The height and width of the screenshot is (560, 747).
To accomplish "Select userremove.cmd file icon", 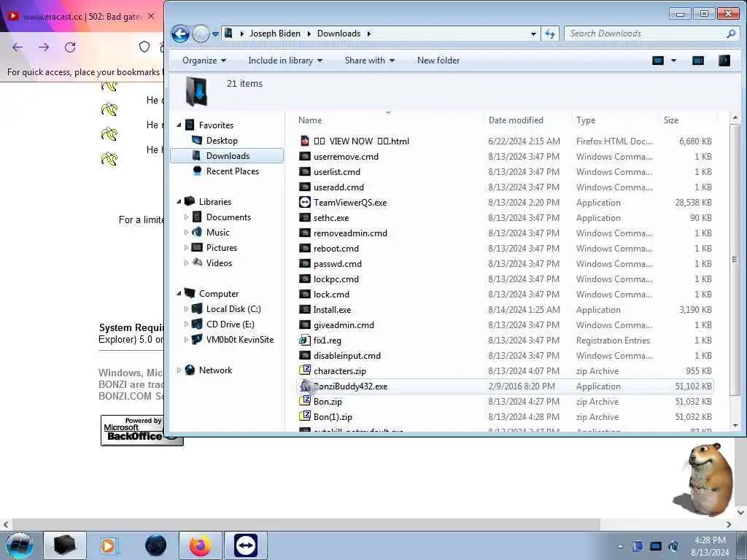I will [305, 156].
